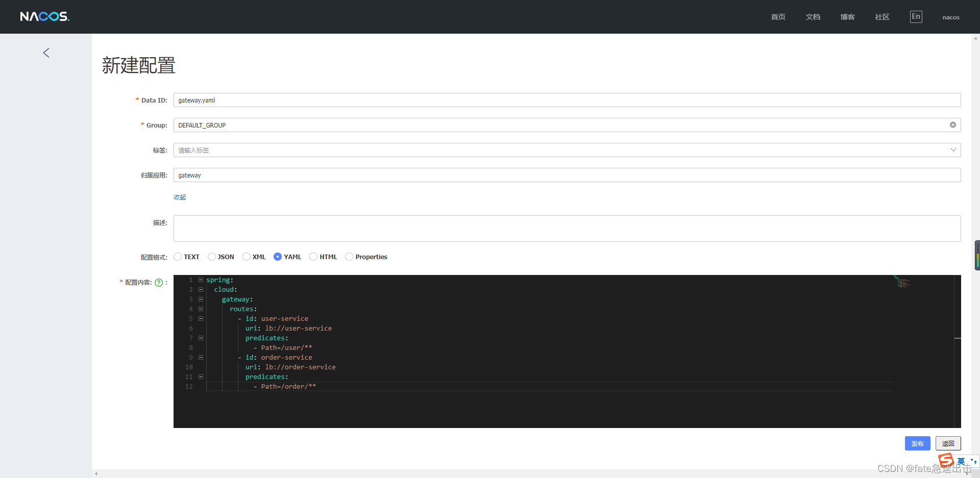The image size is (980, 478).
Task: Clear the Group field with the X icon
Action: tap(952, 125)
